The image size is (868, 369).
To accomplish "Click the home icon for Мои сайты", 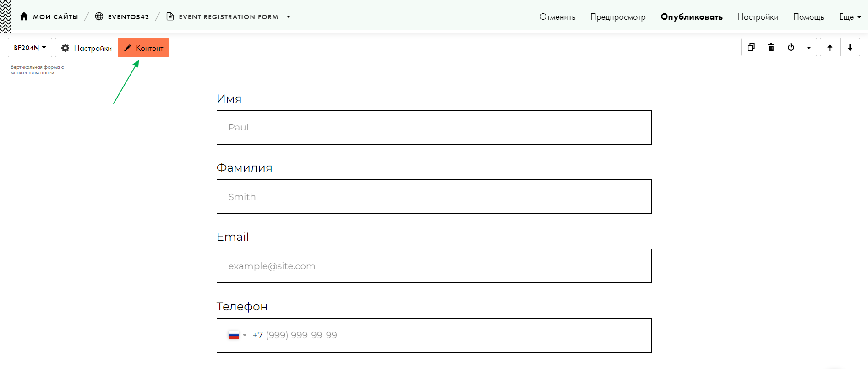I will point(24,16).
